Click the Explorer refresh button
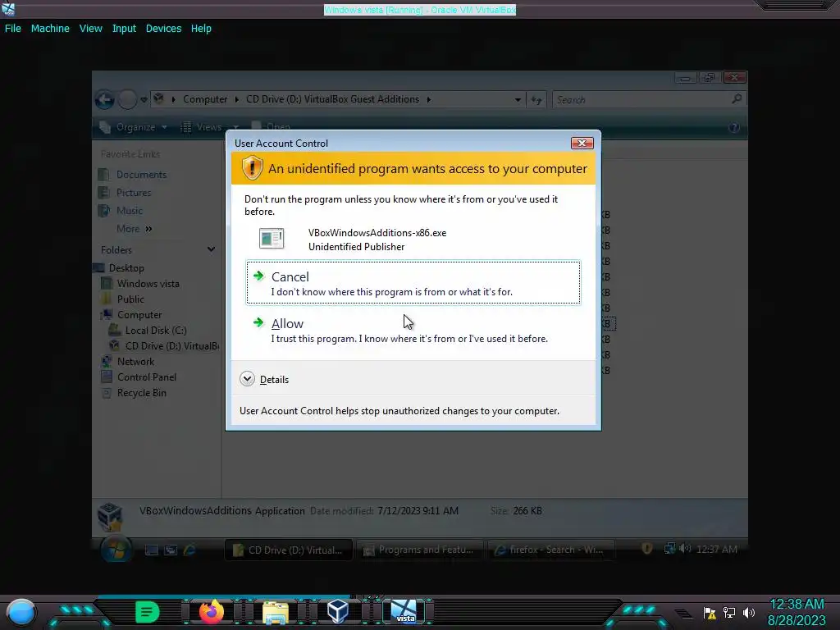 pyautogui.click(x=536, y=99)
